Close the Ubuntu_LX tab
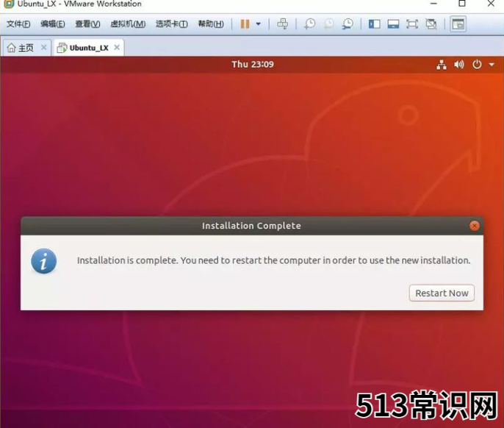 (117, 48)
